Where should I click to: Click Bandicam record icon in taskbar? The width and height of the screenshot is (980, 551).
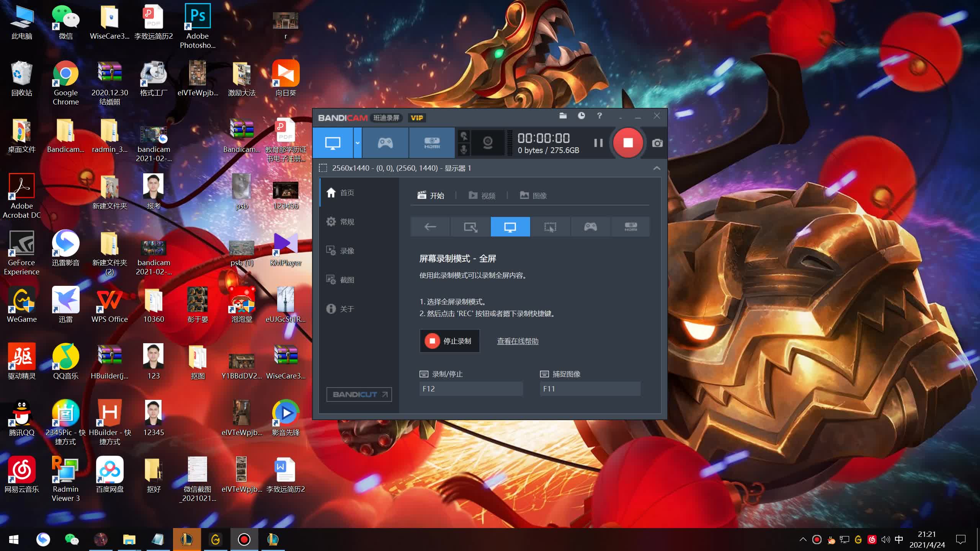(x=244, y=540)
